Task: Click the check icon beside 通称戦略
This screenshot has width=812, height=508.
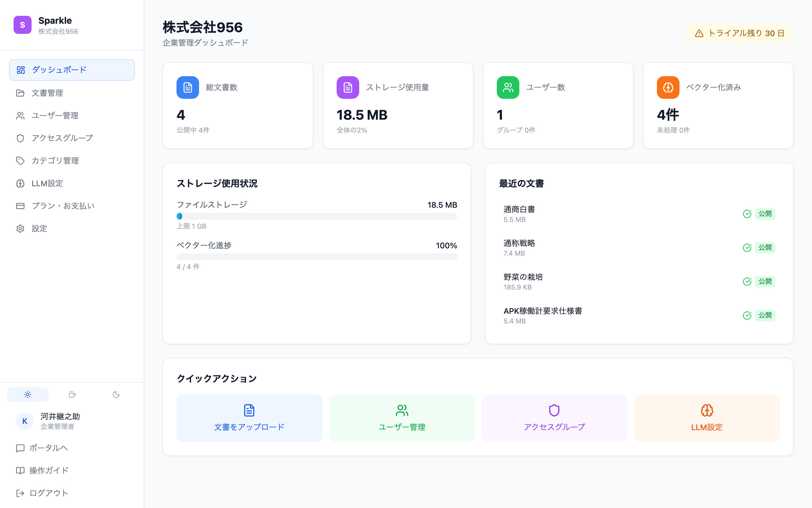Action: tap(747, 248)
